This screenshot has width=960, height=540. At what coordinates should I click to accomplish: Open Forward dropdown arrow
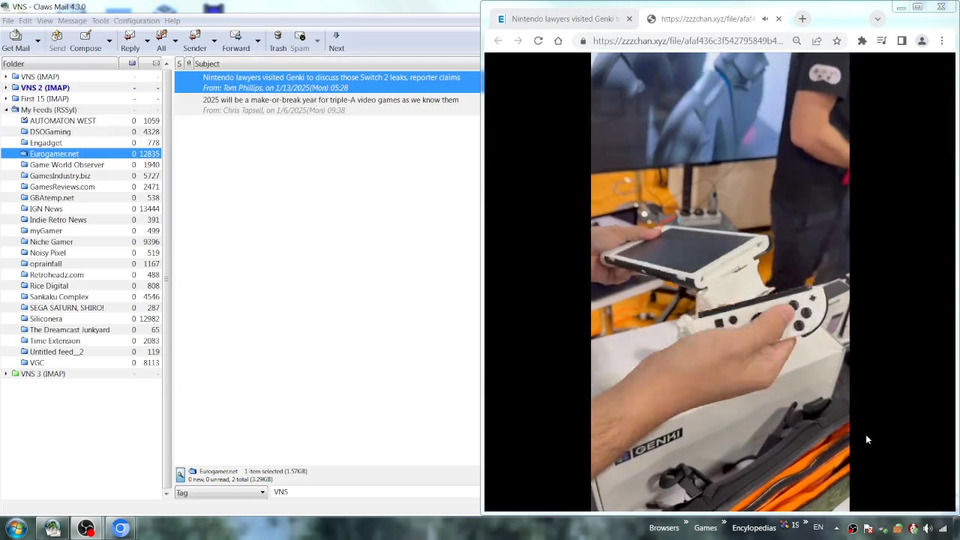[x=257, y=41]
